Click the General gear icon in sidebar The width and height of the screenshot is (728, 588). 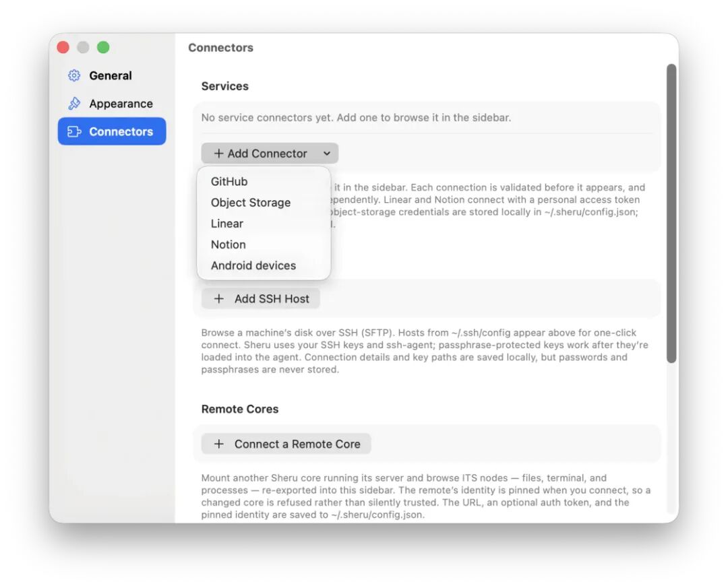(x=74, y=75)
